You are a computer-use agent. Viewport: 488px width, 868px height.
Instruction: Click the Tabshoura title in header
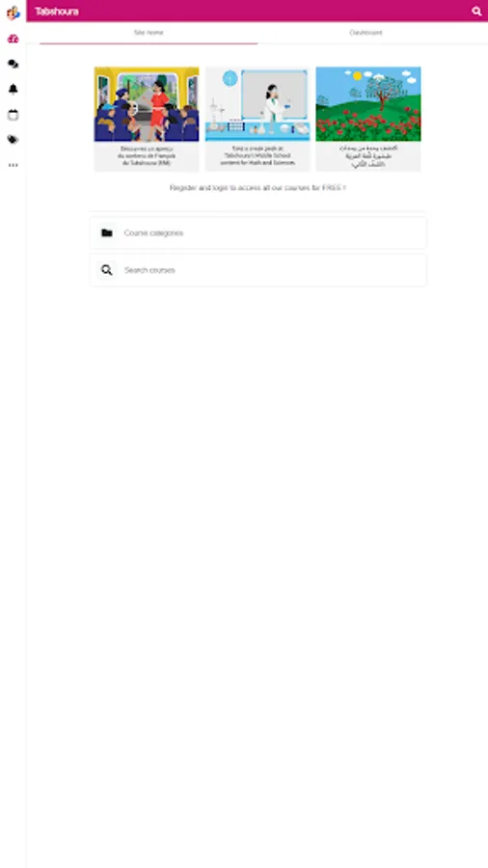(57, 11)
